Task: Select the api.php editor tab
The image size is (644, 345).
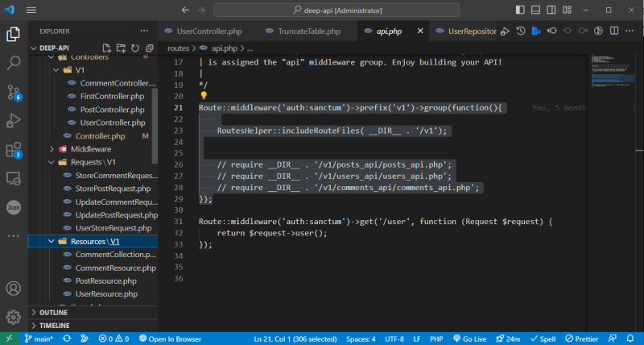Action: 389,31
